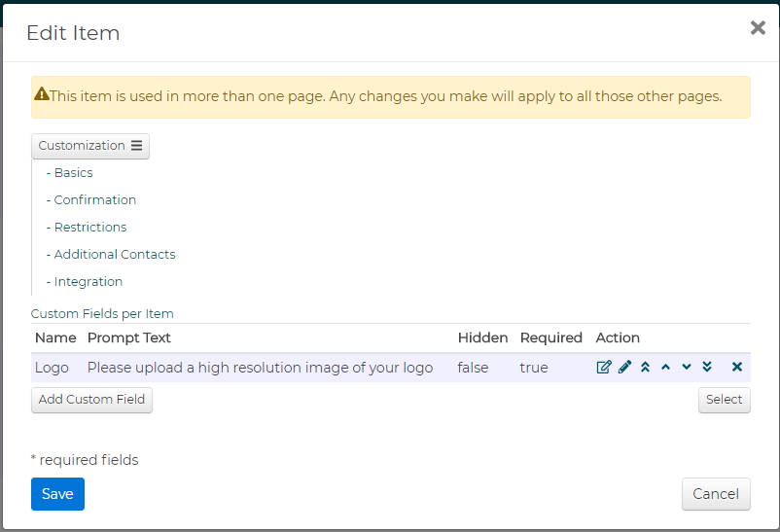This screenshot has width=780, height=532.
Task: Move Logo field up one position
Action: point(665,368)
